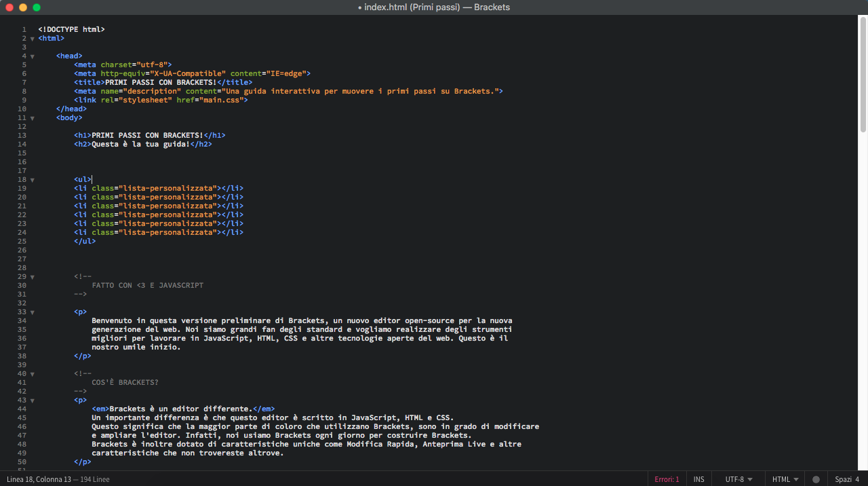Open the UTF-8 encoding dropdown

click(x=738, y=479)
